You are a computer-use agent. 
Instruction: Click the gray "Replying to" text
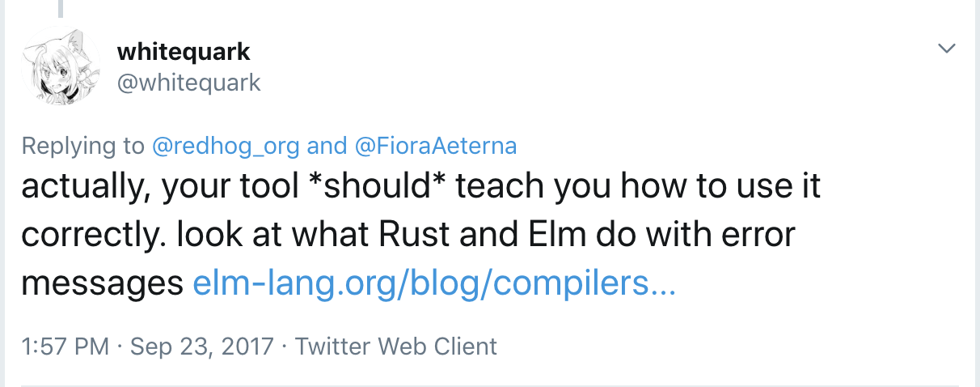click(x=84, y=147)
